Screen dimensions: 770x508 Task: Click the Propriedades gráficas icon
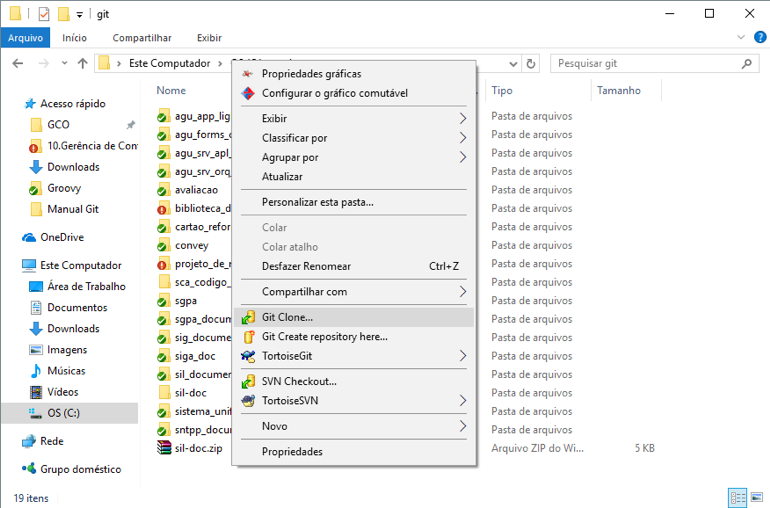(x=248, y=74)
